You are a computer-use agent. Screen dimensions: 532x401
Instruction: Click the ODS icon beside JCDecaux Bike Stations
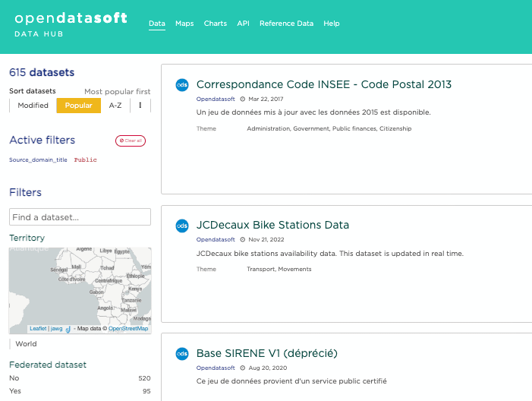point(182,226)
